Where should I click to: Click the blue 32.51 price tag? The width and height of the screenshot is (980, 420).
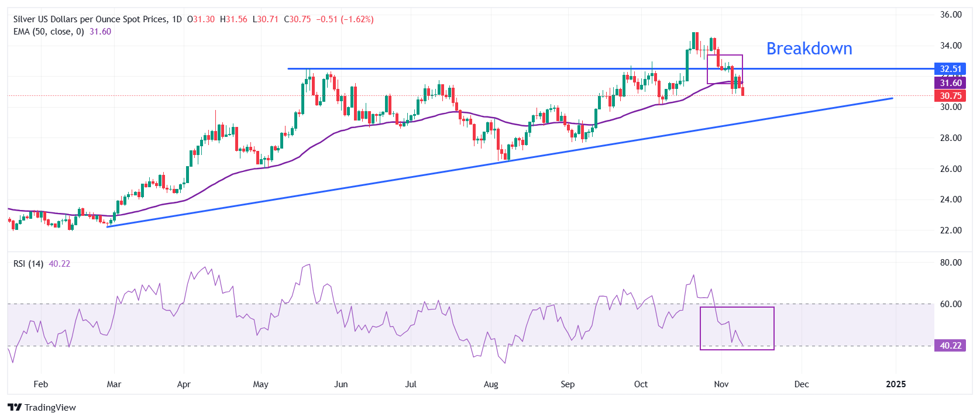coord(950,69)
